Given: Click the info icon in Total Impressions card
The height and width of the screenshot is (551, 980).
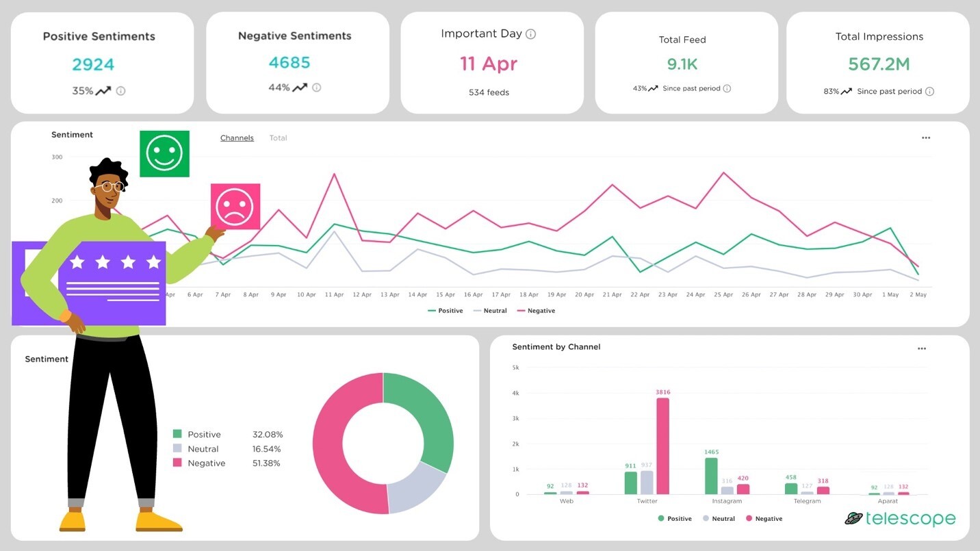Looking at the screenshot, I should (929, 91).
